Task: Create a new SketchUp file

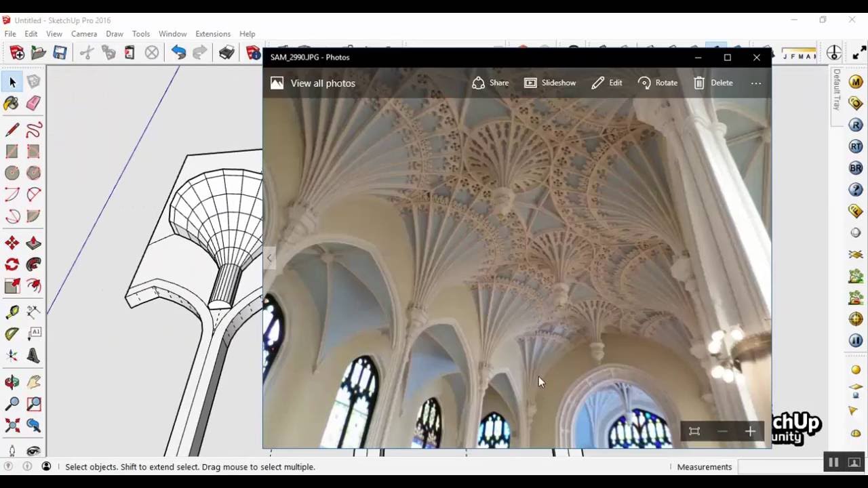Action: (18, 53)
